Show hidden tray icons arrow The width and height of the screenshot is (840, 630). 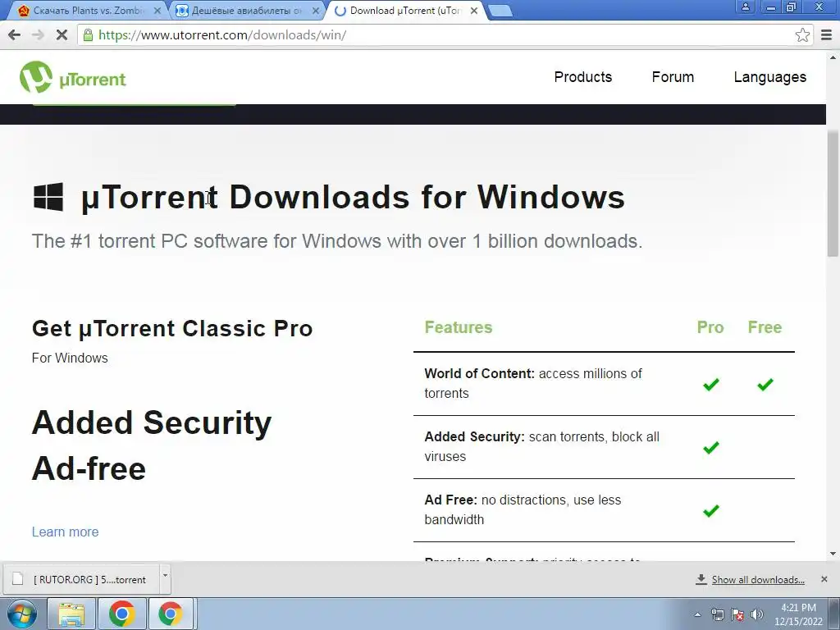697,614
